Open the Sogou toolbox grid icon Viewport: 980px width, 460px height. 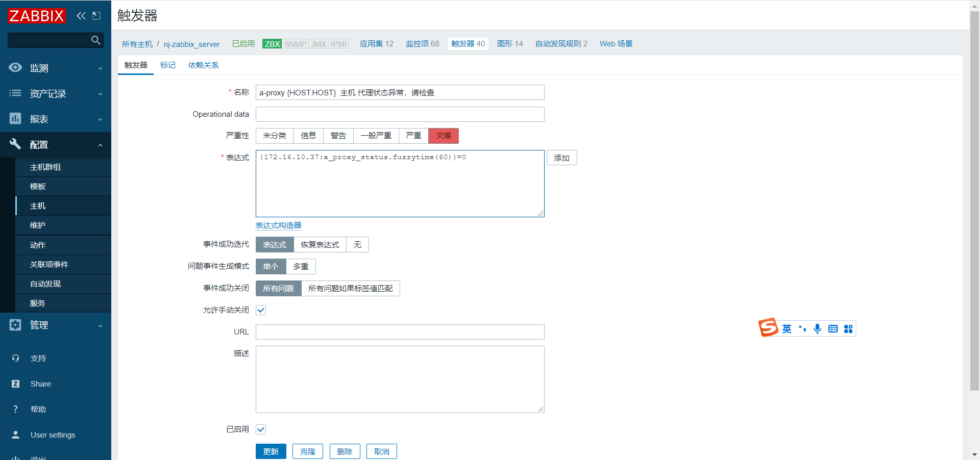click(848, 329)
